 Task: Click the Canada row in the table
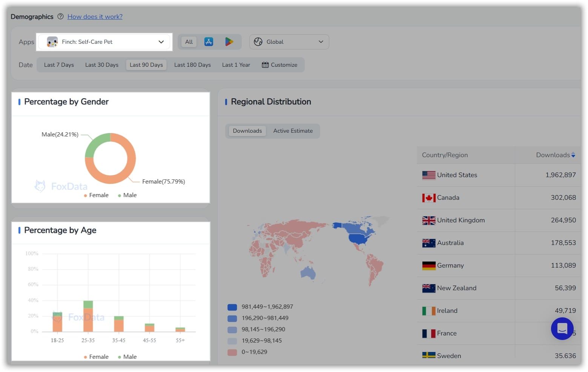click(x=499, y=197)
